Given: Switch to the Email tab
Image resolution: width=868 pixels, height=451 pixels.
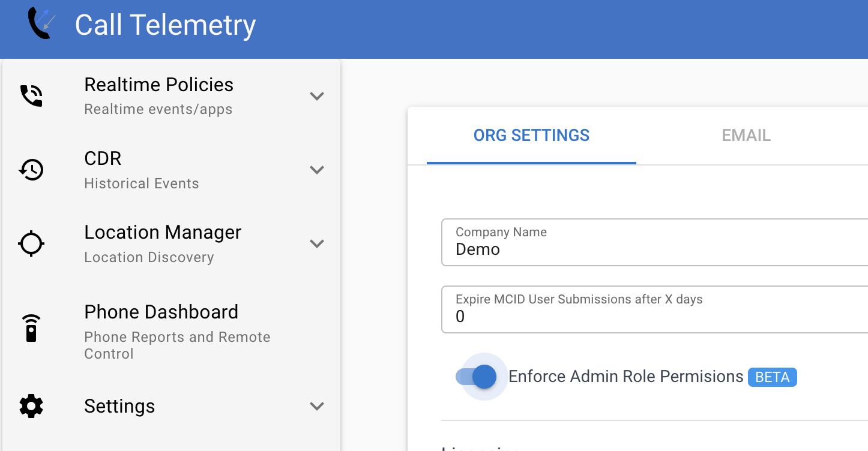Looking at the screenshot, I should pyautogui.click(x=746, y=136).
